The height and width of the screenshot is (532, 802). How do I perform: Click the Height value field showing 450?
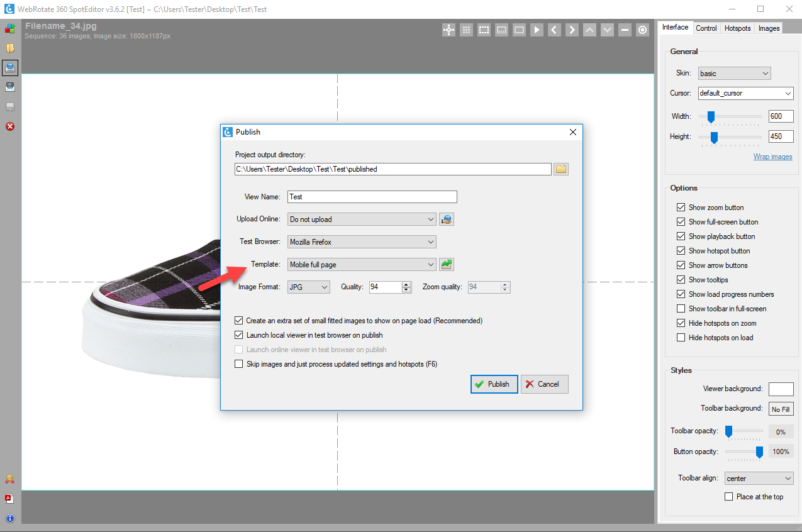tap(781, 136)
